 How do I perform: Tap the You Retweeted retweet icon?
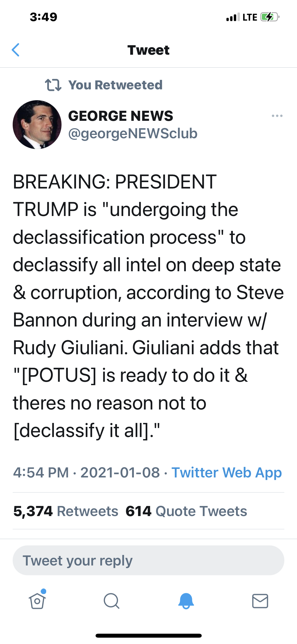coord(53,85)
